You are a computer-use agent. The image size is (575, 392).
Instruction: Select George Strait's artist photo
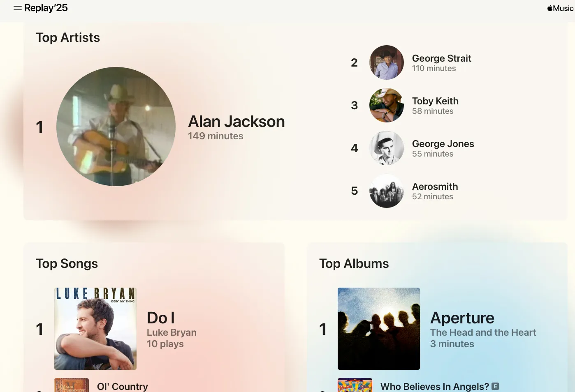(386, 62)
